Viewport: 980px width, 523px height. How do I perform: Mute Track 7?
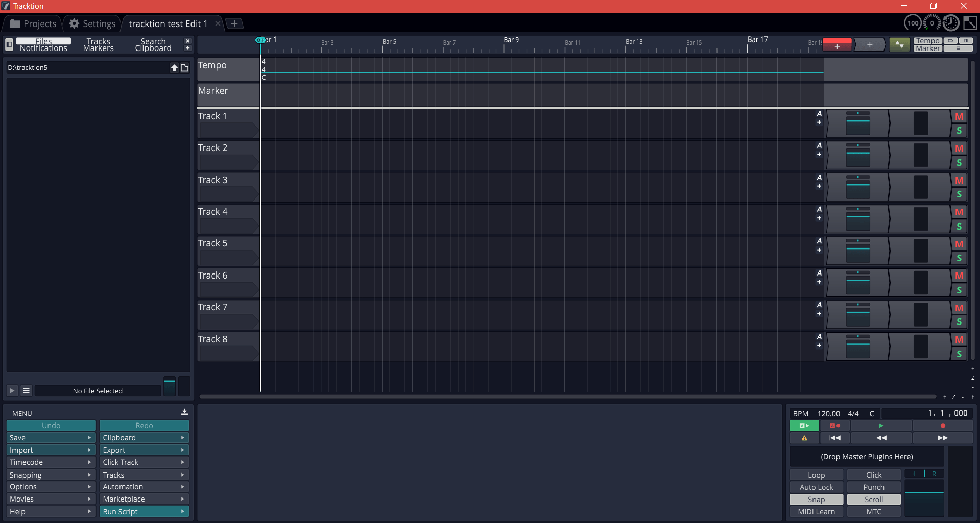click(x=959, y=308)
